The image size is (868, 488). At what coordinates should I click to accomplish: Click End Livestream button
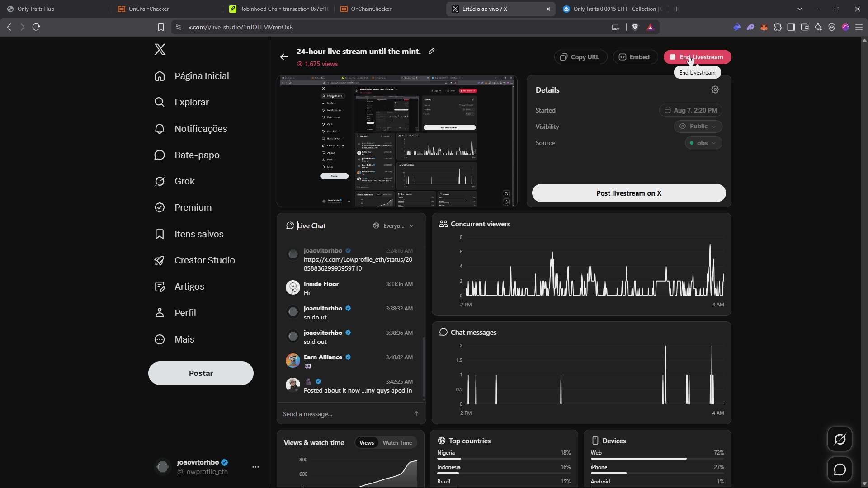[697, 57]
